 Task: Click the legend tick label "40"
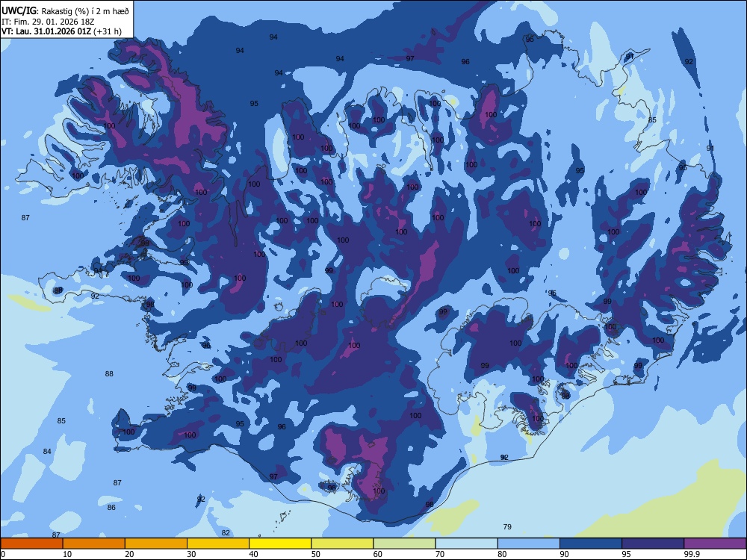[253, 554]
